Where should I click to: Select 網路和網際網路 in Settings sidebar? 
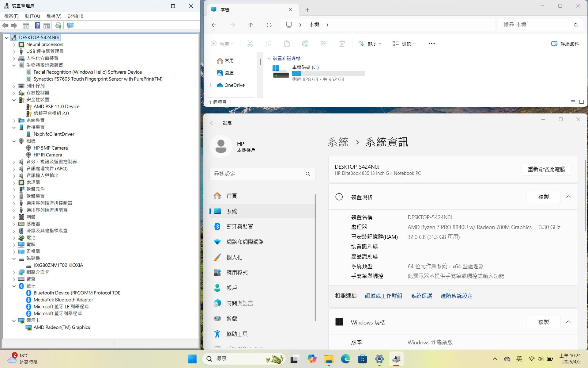262,242
